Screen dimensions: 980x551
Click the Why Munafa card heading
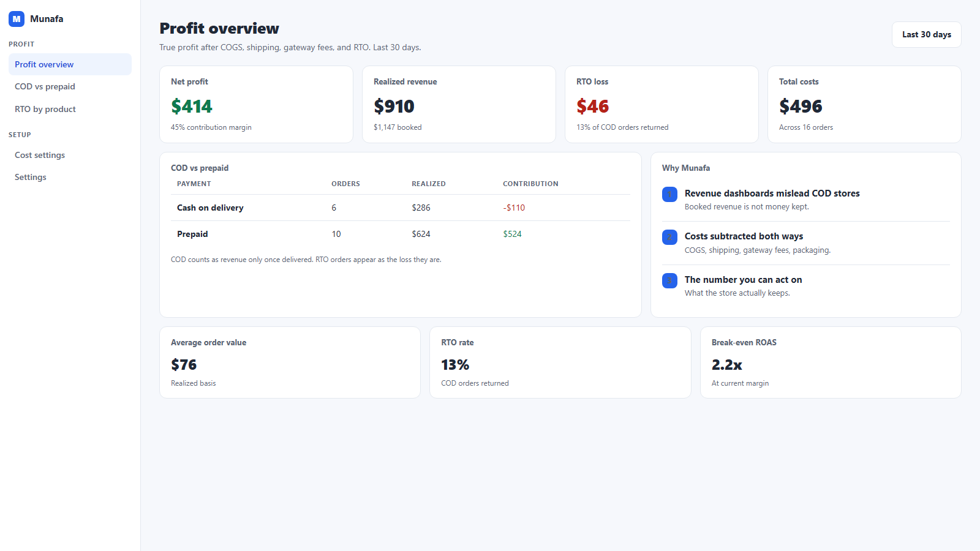tap(686, 168)
